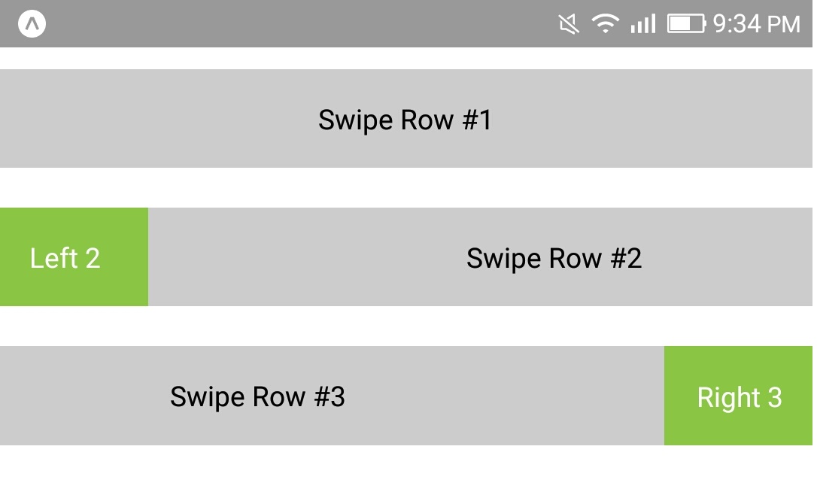
Task: Tap the Swipe Row #1 label text
Action: (x=406, y=119)
